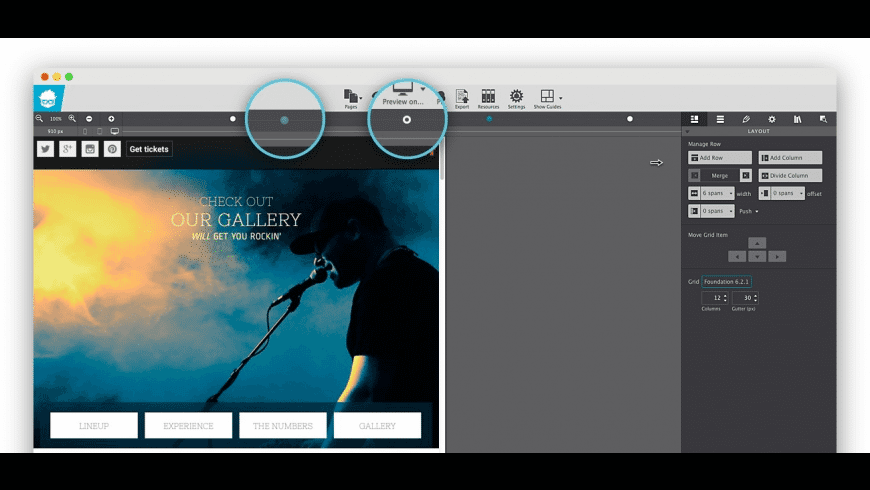Click the Columns stepper arrows

[x=725, y=298]
